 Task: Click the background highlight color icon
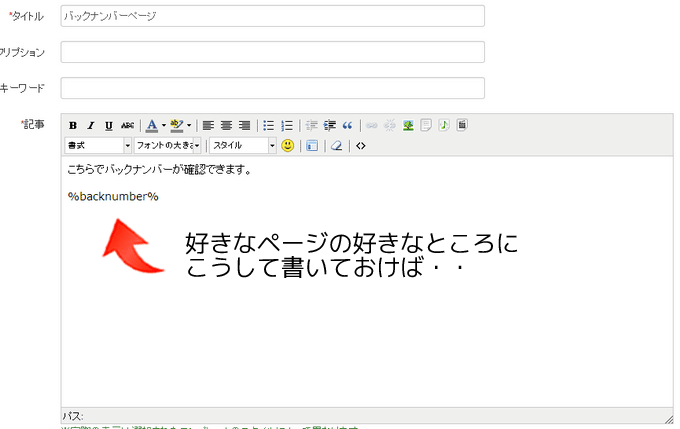(177, 126)
